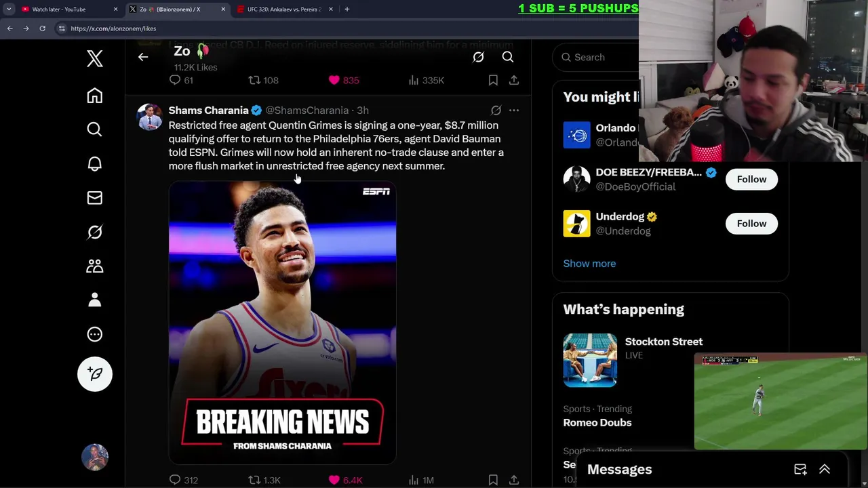View 1M views analytics on Shams post
This screenshot has width=868, height=488.
(x=421, y=480)
